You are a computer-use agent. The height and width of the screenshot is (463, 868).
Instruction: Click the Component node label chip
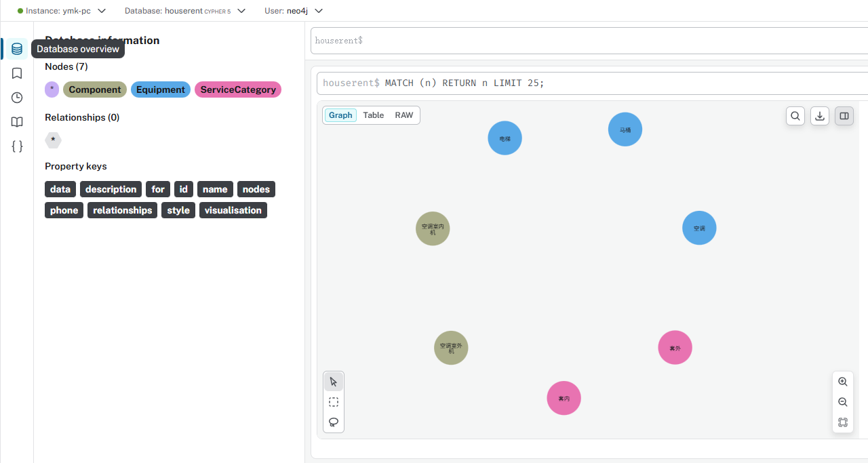click(x=95, y=89)
